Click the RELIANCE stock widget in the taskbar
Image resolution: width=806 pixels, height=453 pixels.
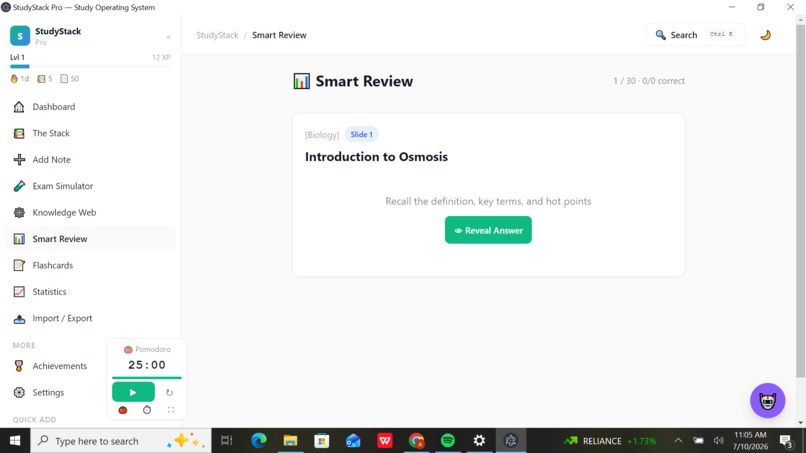(x=610, y=441)
